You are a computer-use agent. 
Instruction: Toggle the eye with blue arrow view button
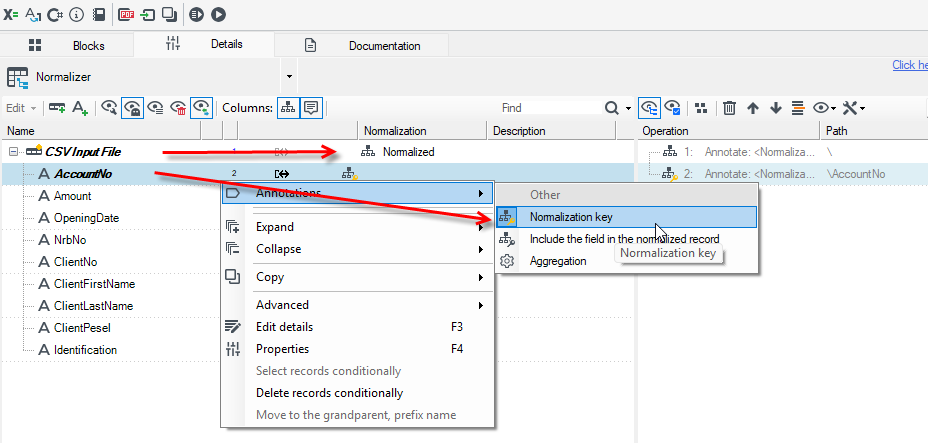pyautogui.click(x=201, y=108)
